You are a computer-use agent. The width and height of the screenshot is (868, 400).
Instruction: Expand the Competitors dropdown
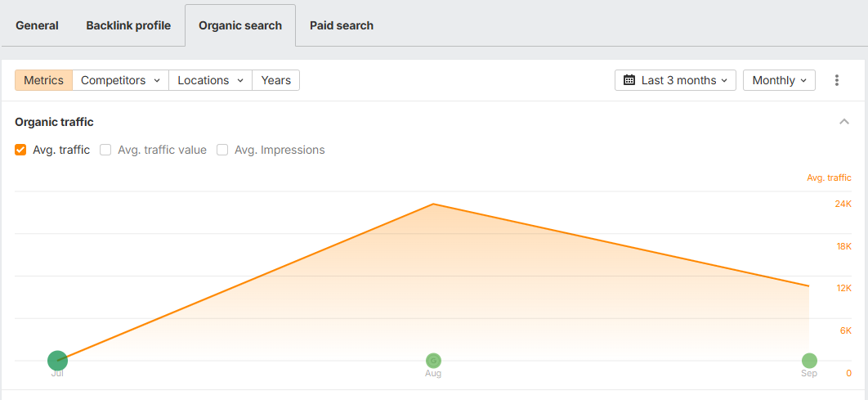click(x=121, y=80)
